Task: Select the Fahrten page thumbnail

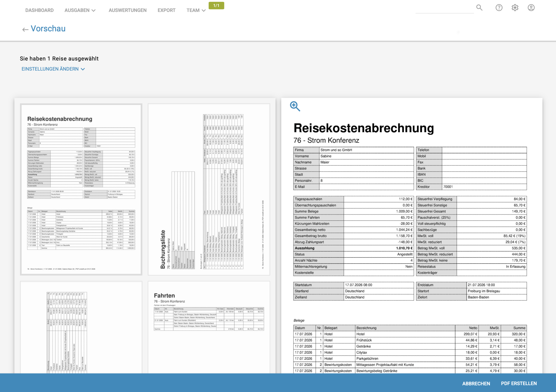Action: (209, 327)
